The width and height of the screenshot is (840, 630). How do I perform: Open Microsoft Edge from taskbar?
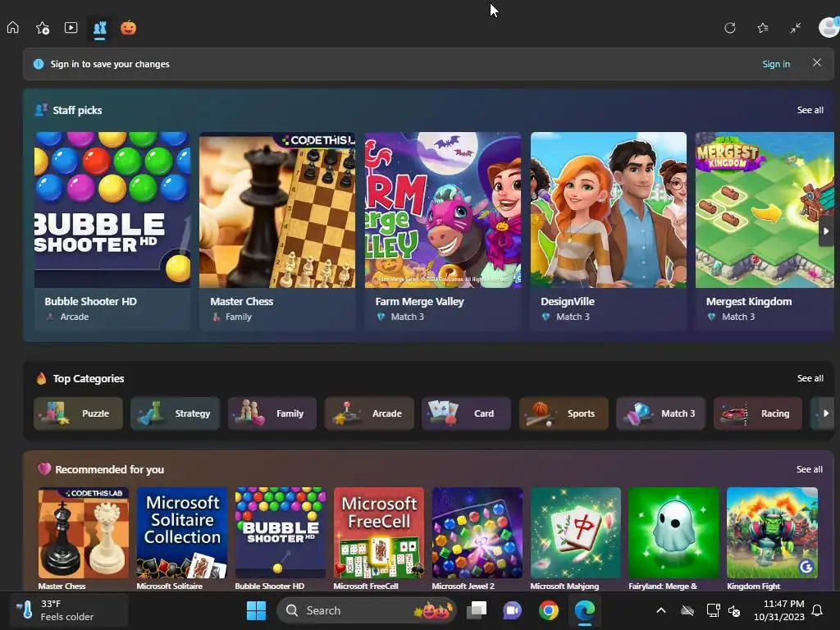(x=584, y=610)
